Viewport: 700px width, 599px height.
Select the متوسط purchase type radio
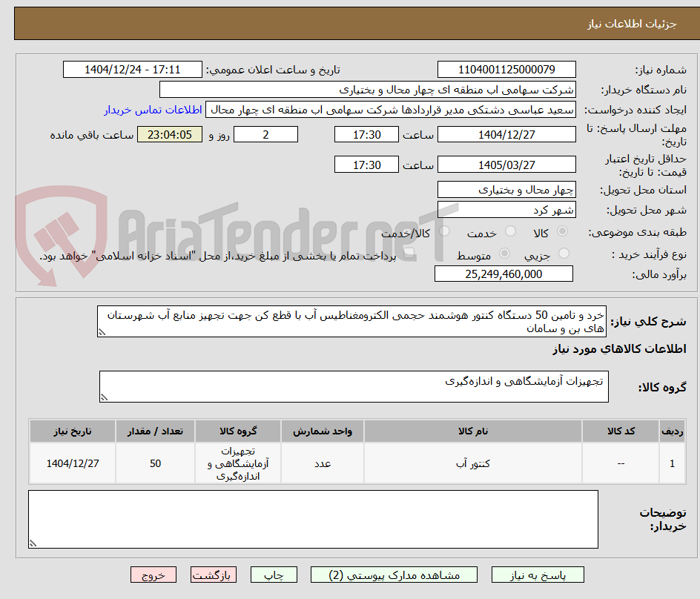[x=504, y=253]
